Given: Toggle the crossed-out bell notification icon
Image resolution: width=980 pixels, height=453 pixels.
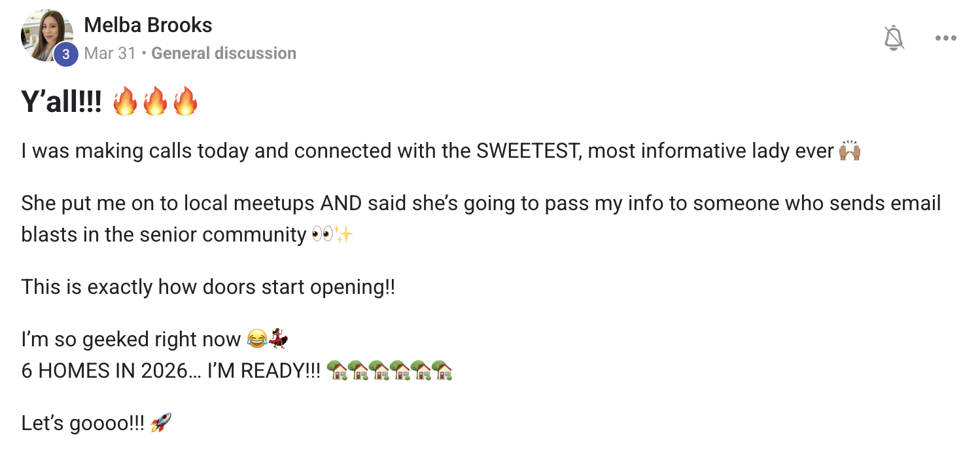Looking at the screenshot, I should 894,38.
